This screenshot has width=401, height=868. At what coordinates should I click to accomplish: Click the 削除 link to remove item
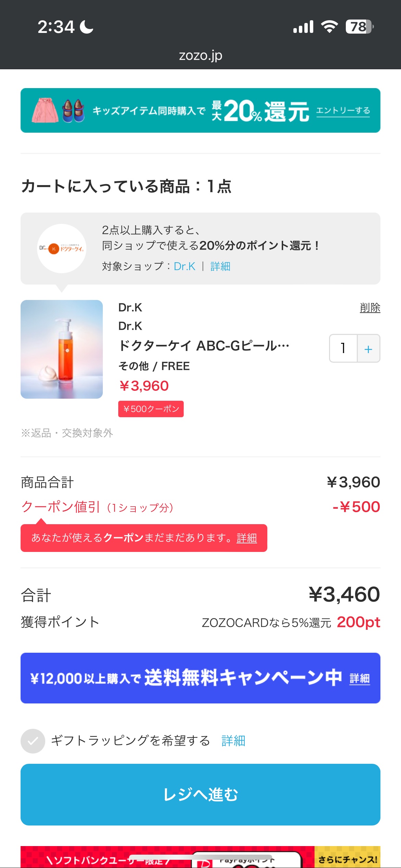(370, 308)
